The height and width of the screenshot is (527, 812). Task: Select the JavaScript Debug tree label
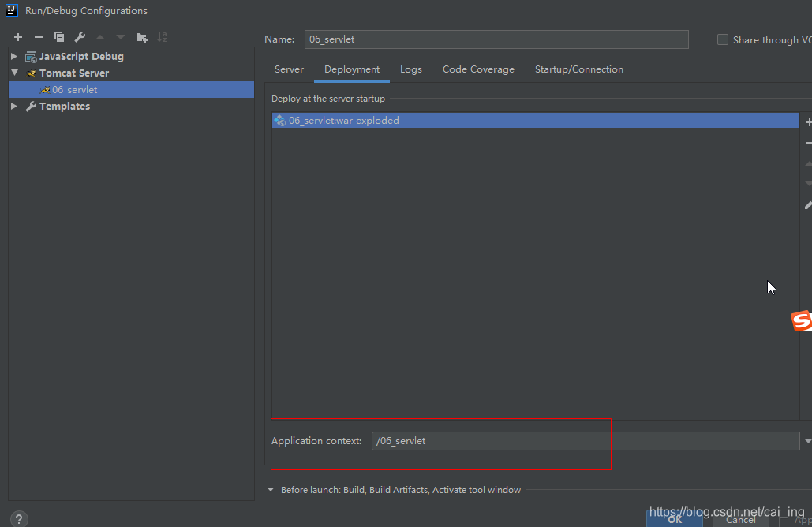[81, 57]
